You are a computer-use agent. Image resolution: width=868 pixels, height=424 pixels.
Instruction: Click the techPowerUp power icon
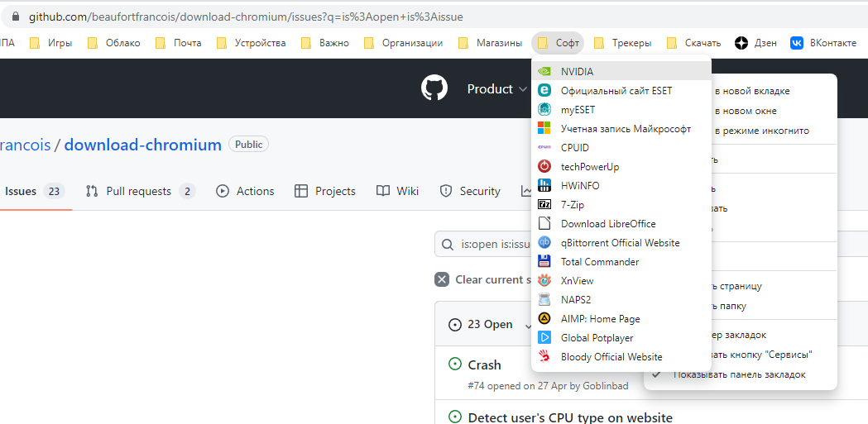(544, 166)
